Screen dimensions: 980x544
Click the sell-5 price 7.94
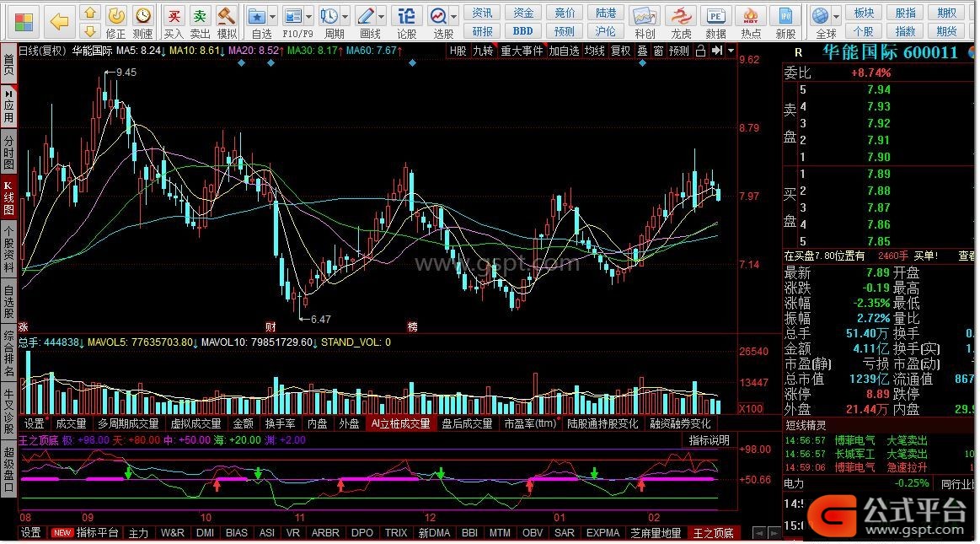[x=878, y=89]
